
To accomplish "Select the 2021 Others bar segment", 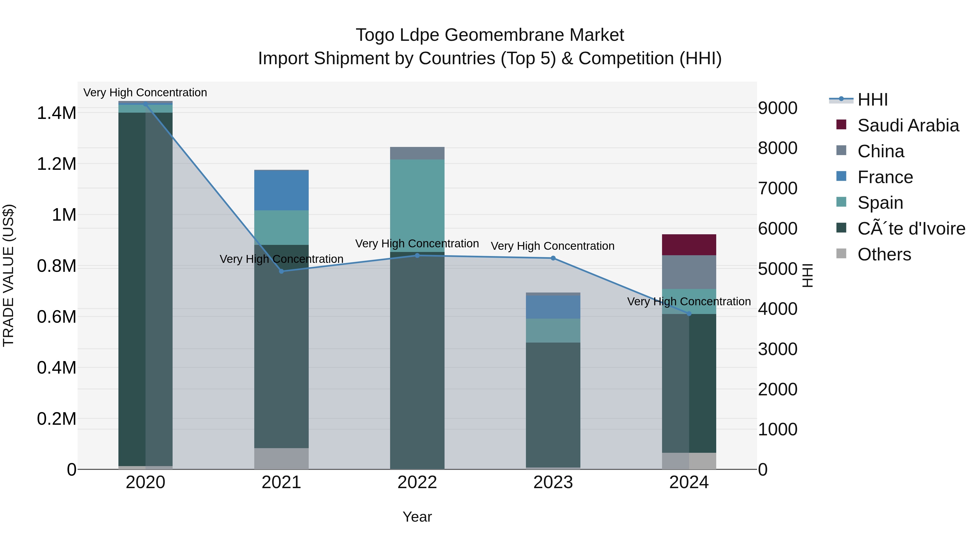I will 281,458.
